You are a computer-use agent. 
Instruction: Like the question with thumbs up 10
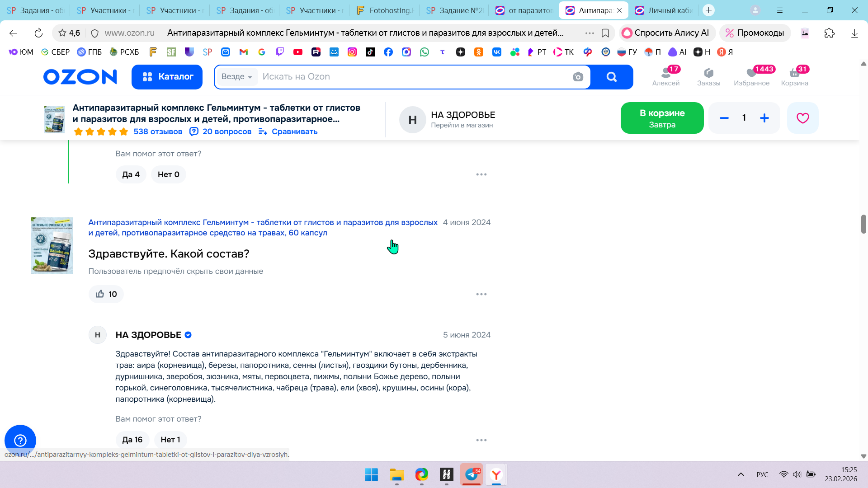(106, 294)
